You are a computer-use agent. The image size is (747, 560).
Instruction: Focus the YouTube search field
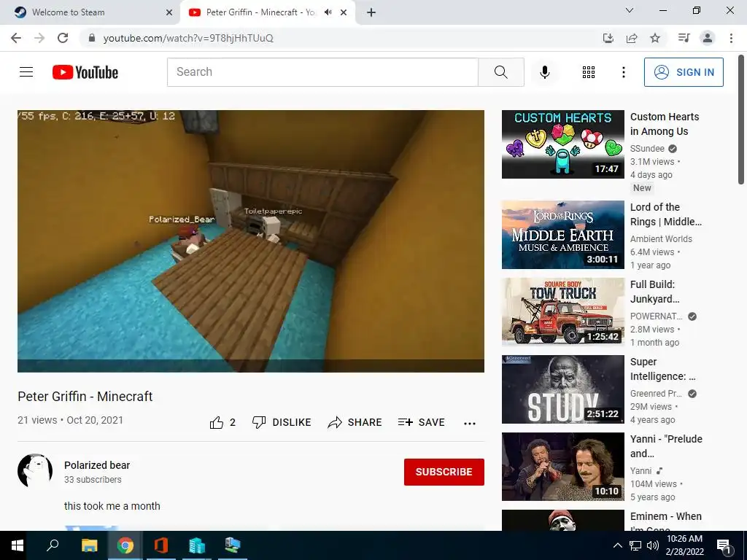pyautogui.click(x=322, y=72)
